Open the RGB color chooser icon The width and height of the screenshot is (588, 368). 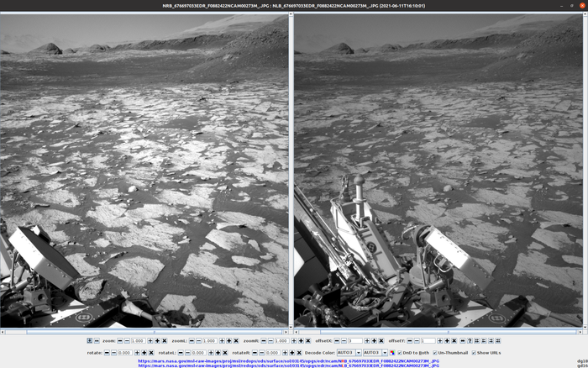click(x=392, y=353)
